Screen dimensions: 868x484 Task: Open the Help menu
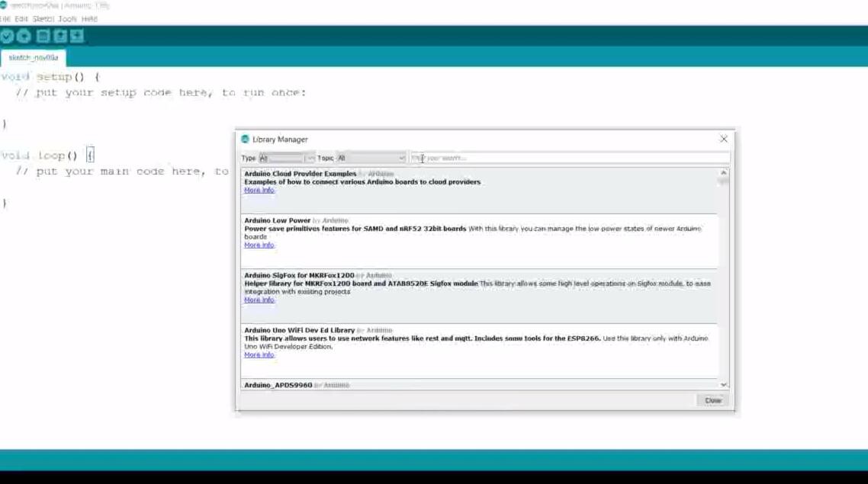89,19
